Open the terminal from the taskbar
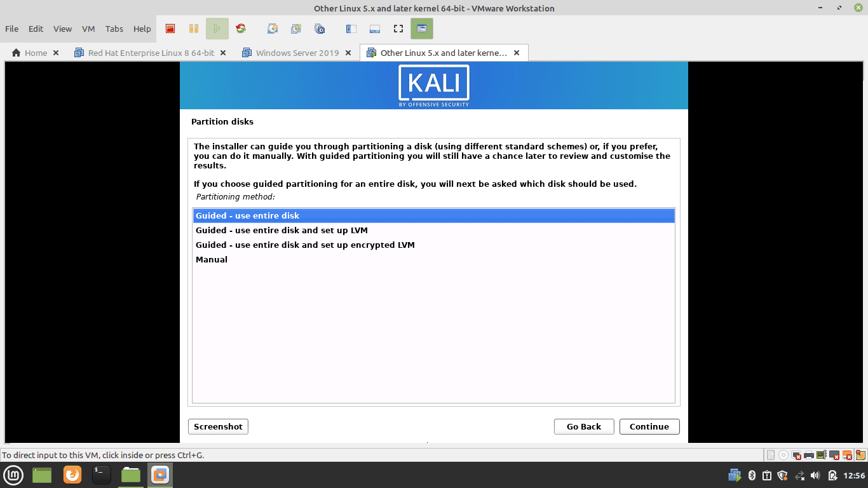Viewport: 868px width, 488px height. (x=102, y=475)
